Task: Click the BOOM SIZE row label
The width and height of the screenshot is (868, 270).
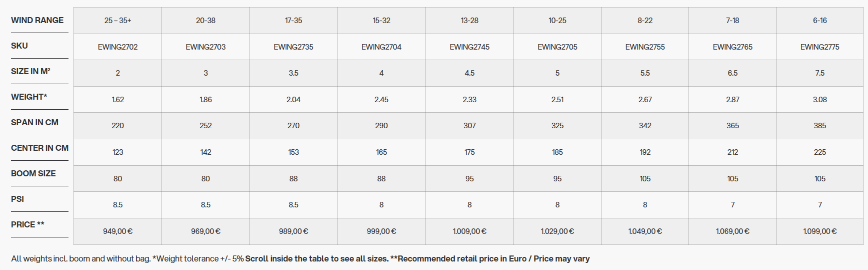Action: [x=33, y=173]
